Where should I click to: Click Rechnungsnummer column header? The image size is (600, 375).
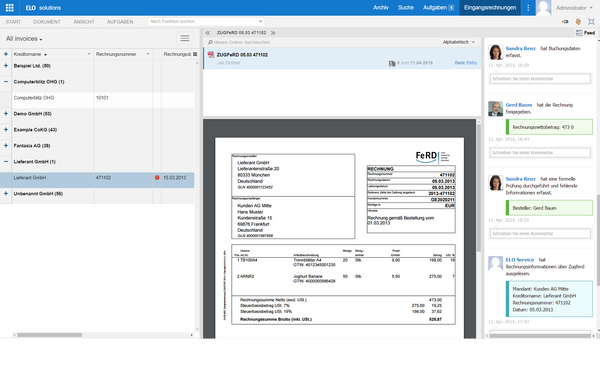tap(116, 54)
